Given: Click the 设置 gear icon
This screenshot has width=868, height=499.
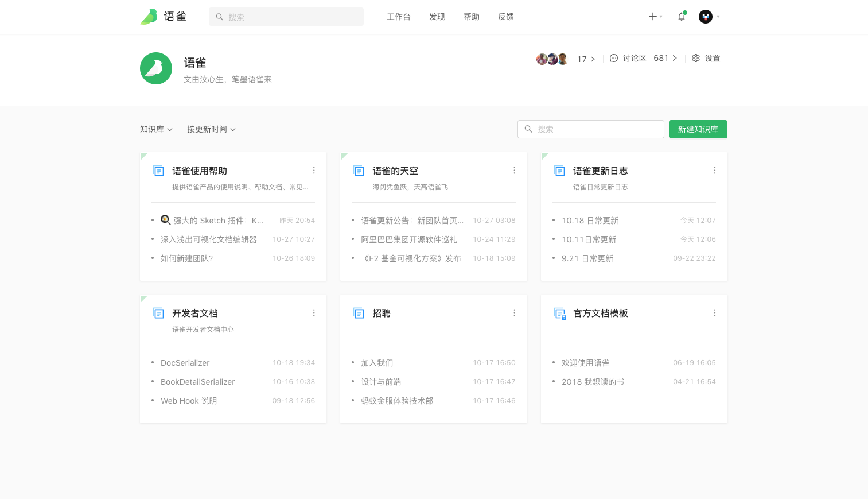Looking at the screenshot, I should [x=696, y=58].
